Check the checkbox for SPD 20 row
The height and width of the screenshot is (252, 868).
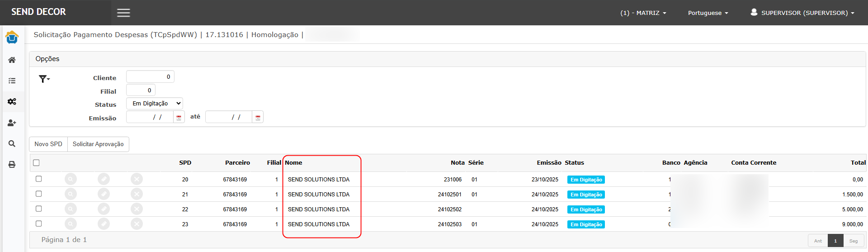click(x=39, y=179)
